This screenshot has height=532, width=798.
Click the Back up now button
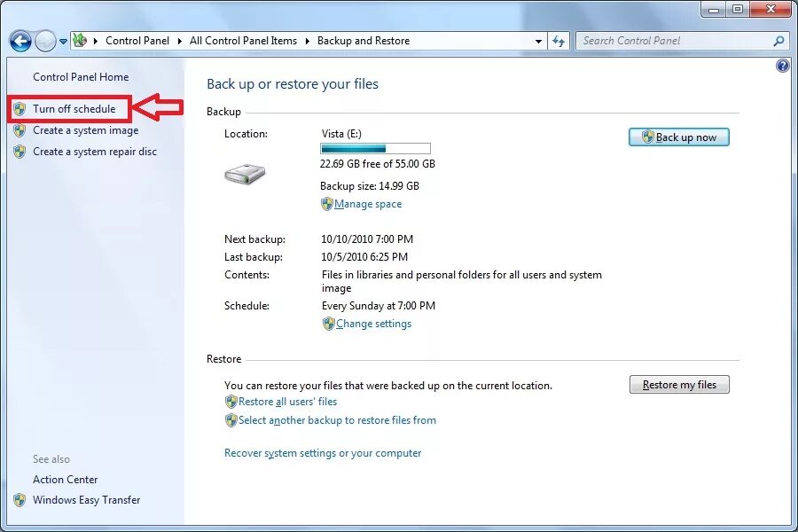[679, 137]
